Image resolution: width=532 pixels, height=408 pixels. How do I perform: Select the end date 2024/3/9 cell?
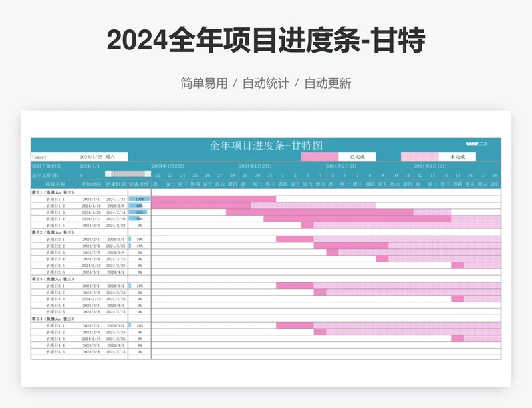[x=116, y=252]
